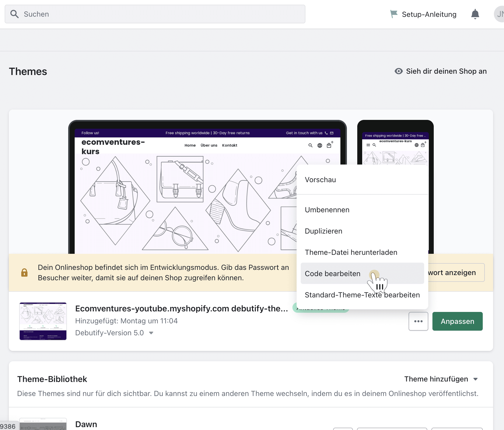This screenshot has width=504, height=430.
Task: Expand the Debutify-Version 5.0 dropdown
Action: point(151,333)
